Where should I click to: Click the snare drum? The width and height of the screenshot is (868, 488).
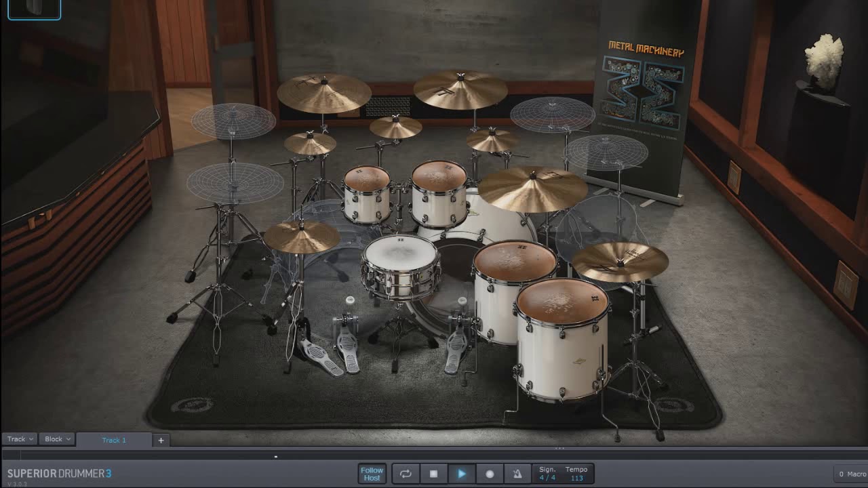pyautogui.click(x=401, y=266)
